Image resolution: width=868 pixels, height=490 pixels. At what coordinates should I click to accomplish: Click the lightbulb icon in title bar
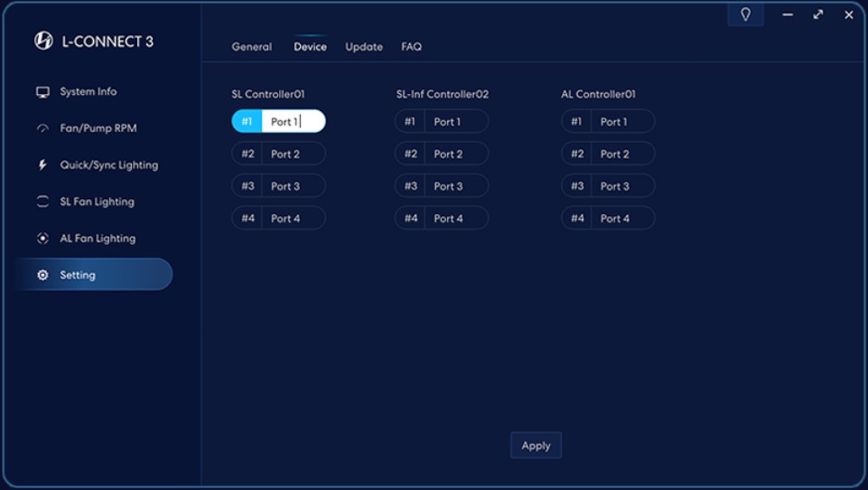point(746,14)
